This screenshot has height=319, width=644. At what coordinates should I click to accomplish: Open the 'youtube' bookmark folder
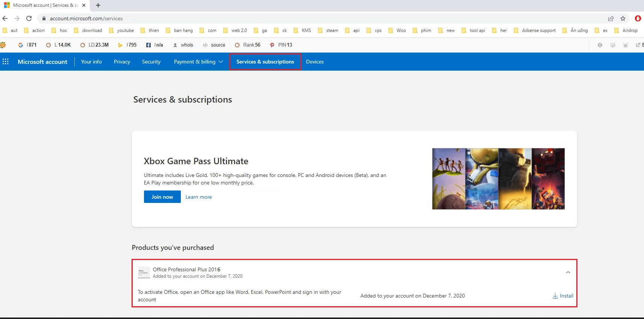click(x=121, y=30)
